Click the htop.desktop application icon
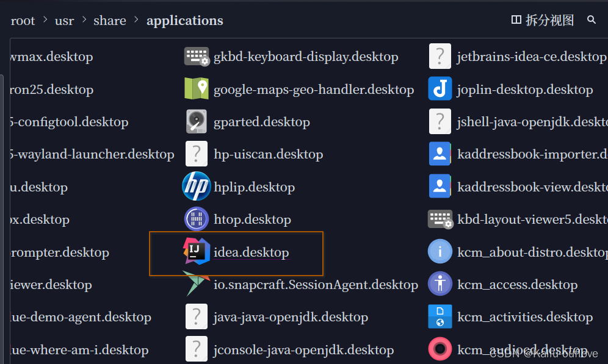Image resolution: width=608 pixels, height=364 pixels. (x=197, y=219)
